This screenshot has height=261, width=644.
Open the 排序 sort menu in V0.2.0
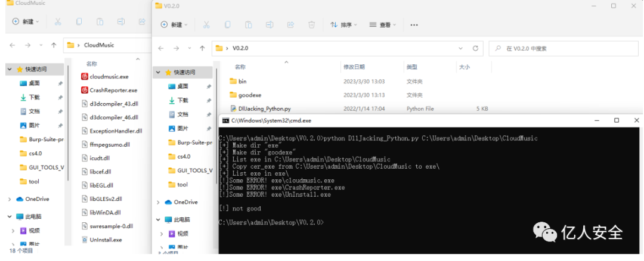click(344, 24)
